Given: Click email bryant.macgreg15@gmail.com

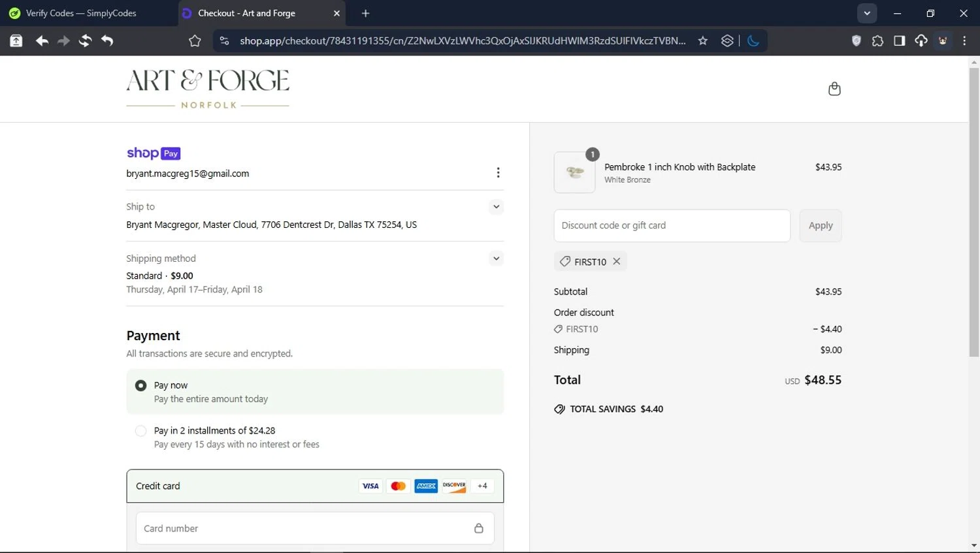Looking at the screenshot, I should tap(188, 174).
